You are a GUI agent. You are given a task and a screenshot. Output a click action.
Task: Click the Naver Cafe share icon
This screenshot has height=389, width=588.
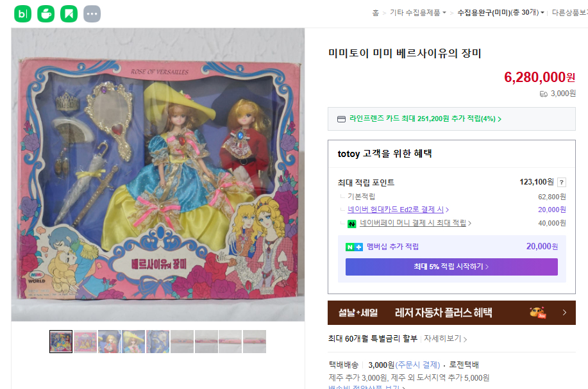click(46, 14)
